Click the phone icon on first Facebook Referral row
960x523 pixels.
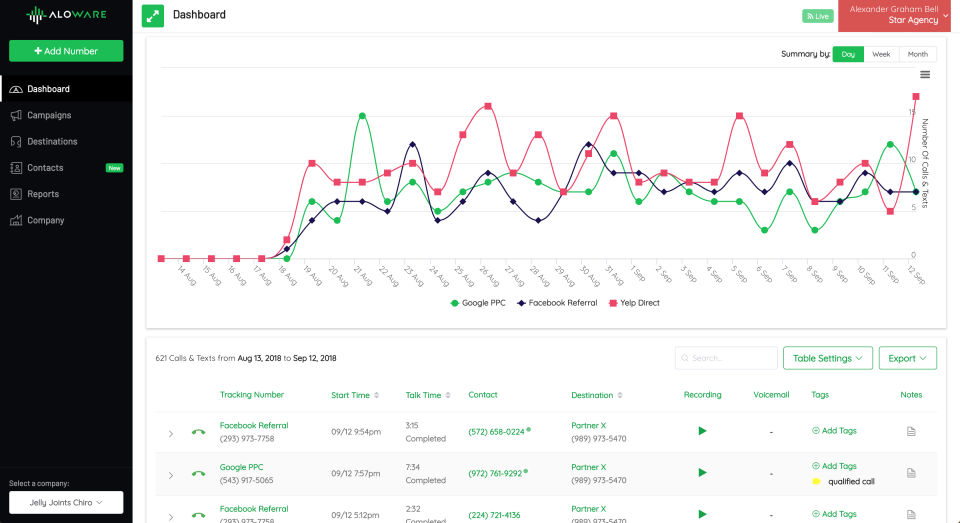click(199, 432)
